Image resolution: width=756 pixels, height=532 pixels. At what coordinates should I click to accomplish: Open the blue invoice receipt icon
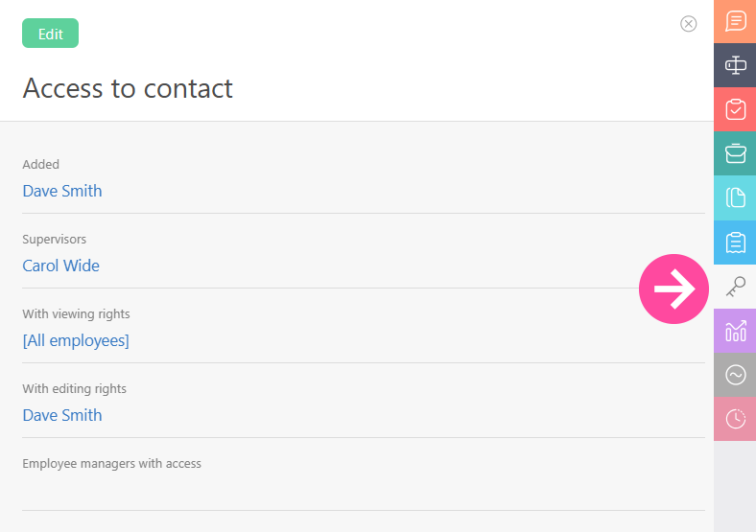tap(735, 243)
